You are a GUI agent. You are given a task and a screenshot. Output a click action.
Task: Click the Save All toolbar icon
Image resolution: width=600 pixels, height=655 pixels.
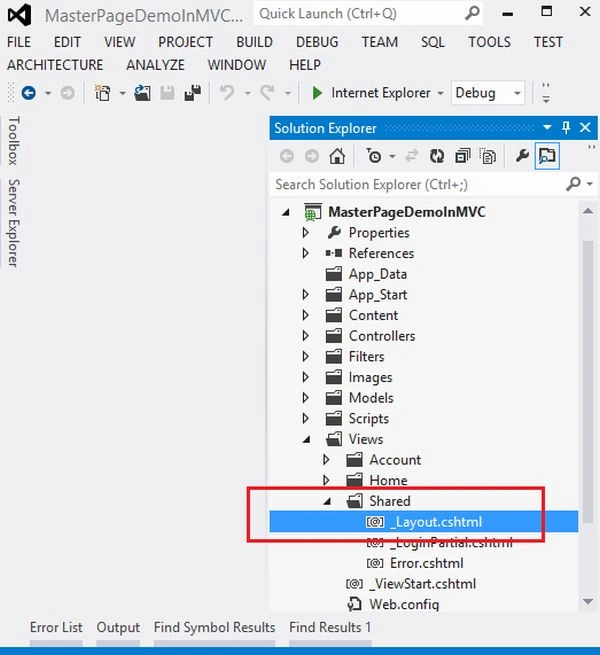point(193,93)
